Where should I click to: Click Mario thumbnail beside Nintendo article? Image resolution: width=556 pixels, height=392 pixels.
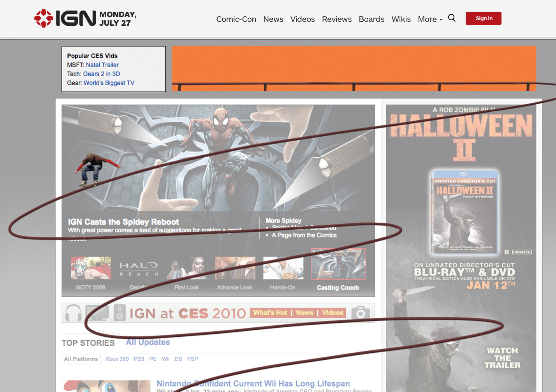point(106,386)
